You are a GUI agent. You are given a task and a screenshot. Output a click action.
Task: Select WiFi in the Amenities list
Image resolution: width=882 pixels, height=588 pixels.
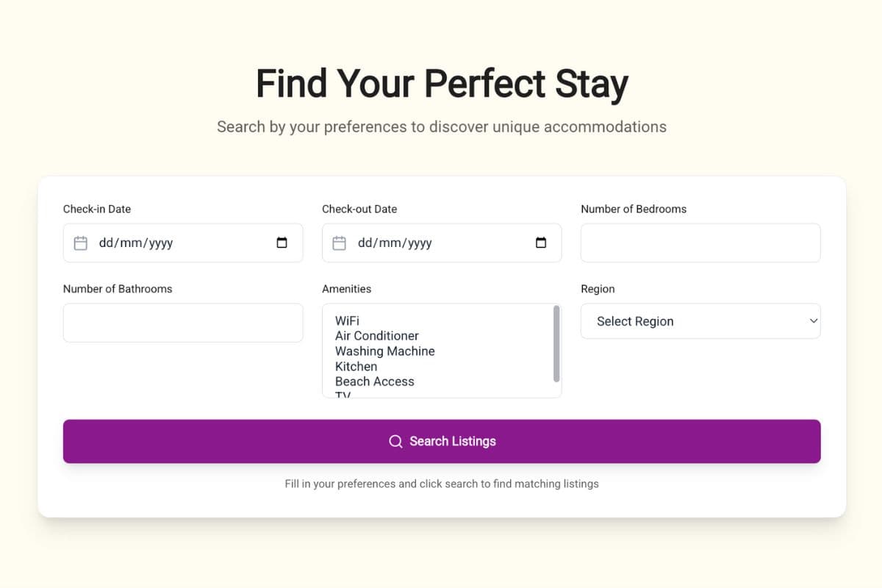tap(348, 320)
